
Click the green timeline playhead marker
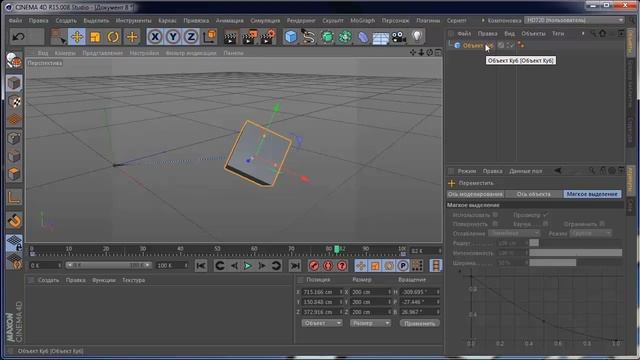337,249
